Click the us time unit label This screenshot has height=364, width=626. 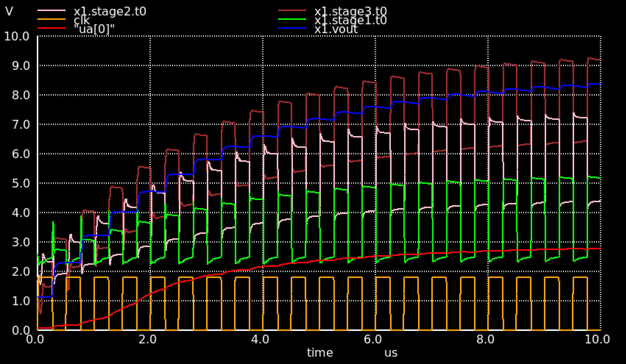coord(391,353)
